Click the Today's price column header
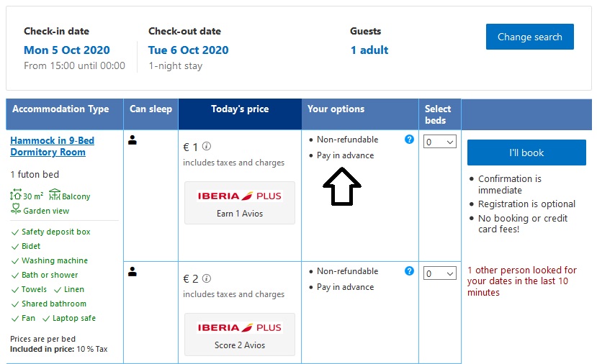 [240, 109]
